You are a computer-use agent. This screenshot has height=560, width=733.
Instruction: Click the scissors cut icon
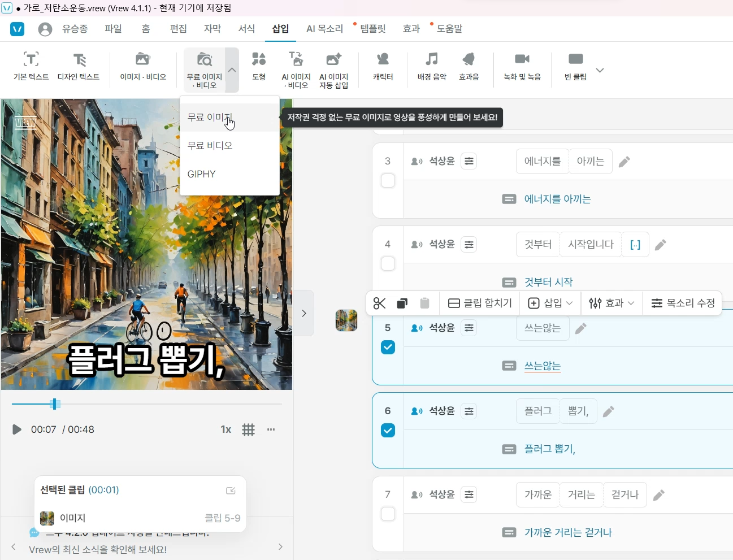click(380, 303)
